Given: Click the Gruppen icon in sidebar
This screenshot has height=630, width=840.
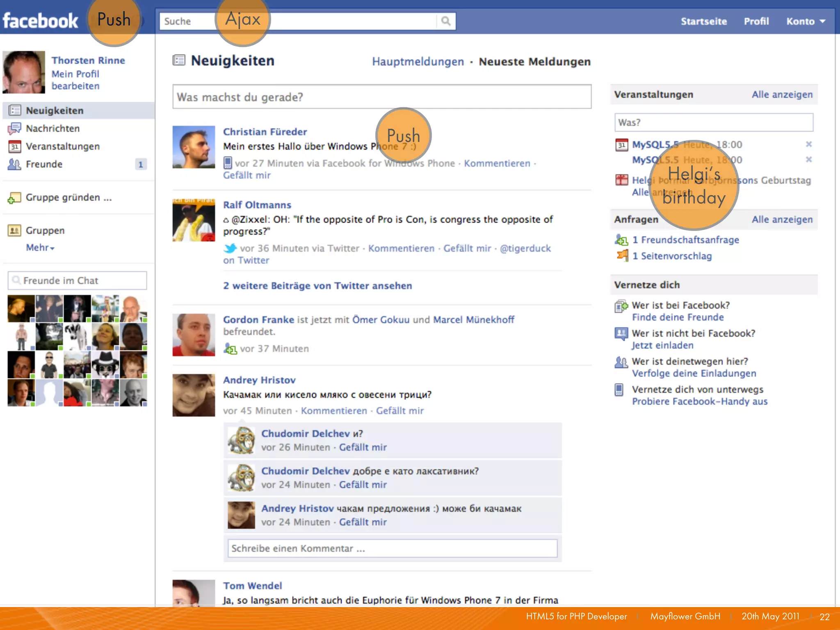Looking at the screenshot, I should pyautogui.click(x=14, y=231).
